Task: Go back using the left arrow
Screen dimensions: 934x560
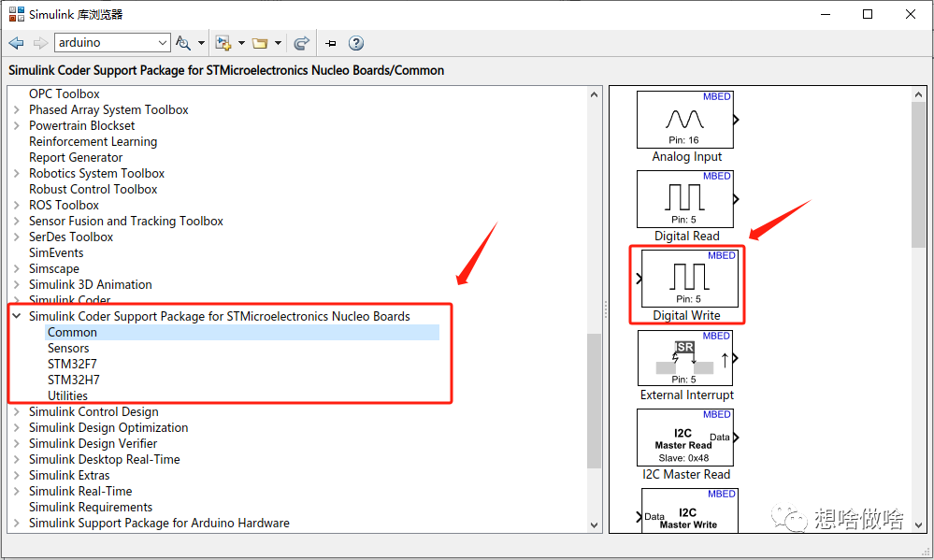Action: pos(17,43)
